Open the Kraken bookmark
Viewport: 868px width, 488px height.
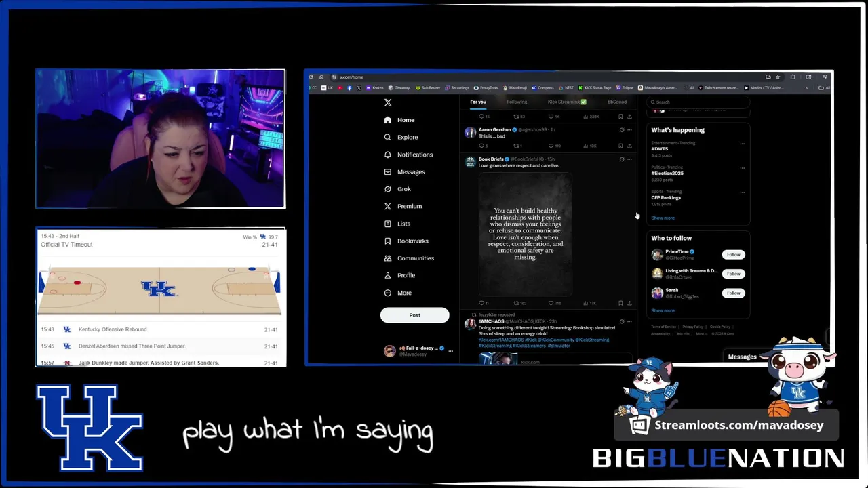(375, 87)
